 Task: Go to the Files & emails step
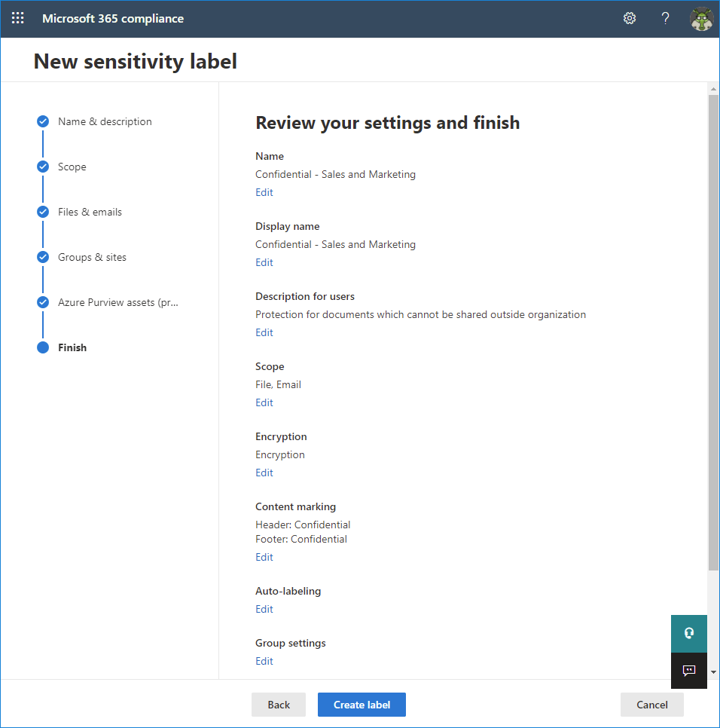tap(90, 213)
